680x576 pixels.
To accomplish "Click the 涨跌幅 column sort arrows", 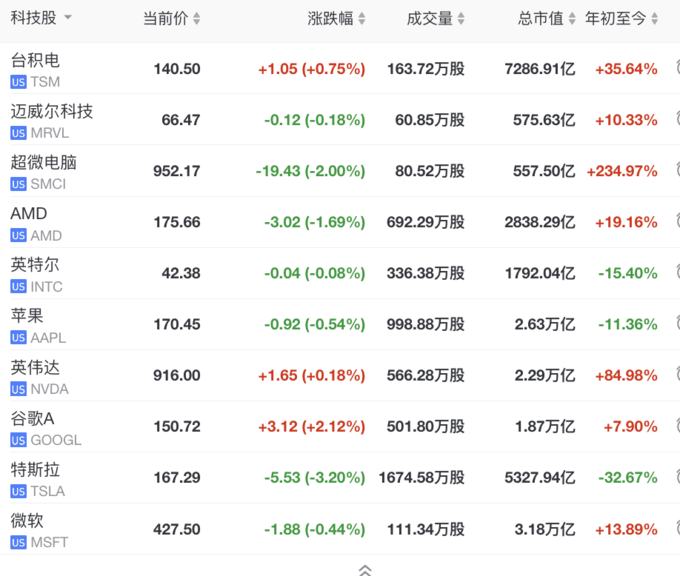I will (361, 19).
